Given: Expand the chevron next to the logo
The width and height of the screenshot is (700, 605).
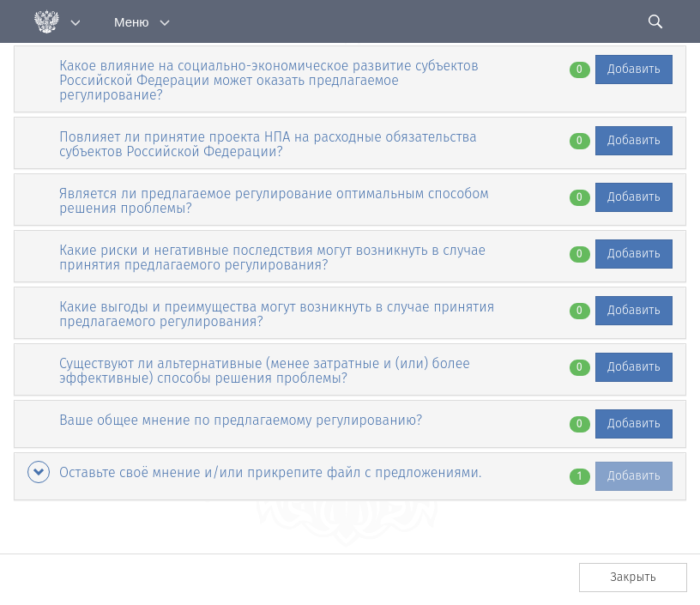Looking at the screenshot, I should [75, 23].
